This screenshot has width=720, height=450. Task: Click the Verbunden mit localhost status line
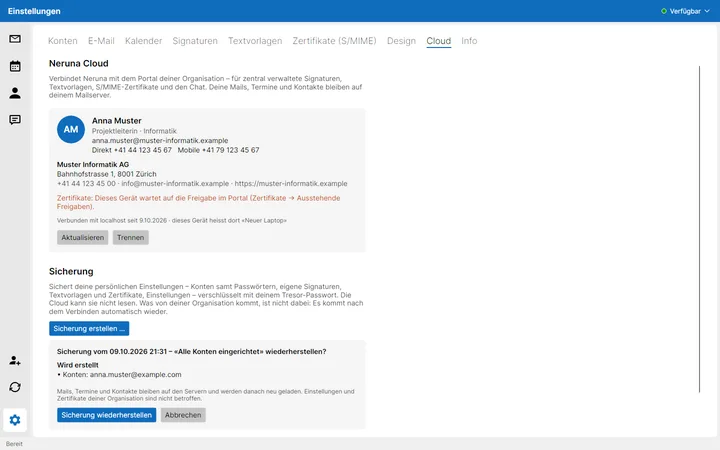pyautogui.click(x=172, y=220)
